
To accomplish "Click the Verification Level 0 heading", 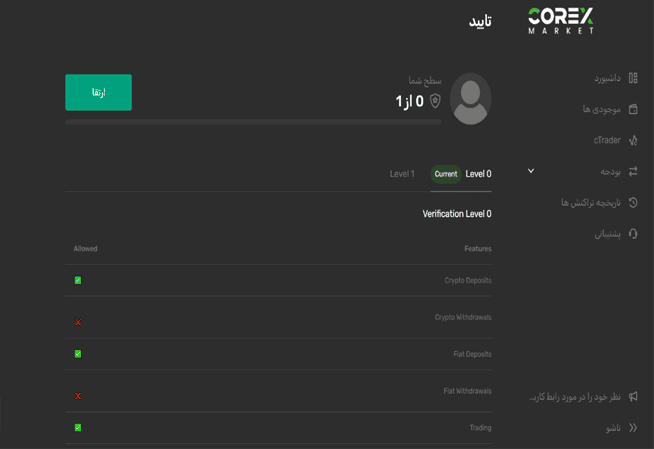I will [457, 214].
